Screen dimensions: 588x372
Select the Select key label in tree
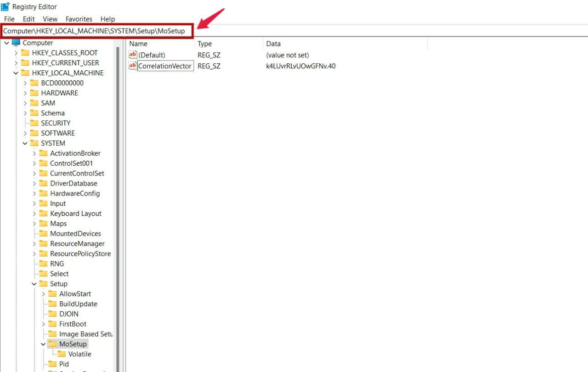pyautogui.click(x=59, y=274)
